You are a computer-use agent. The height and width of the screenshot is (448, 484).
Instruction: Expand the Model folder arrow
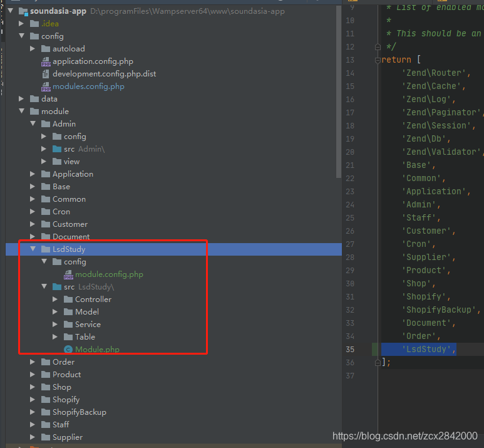click(x=55, y=312)
